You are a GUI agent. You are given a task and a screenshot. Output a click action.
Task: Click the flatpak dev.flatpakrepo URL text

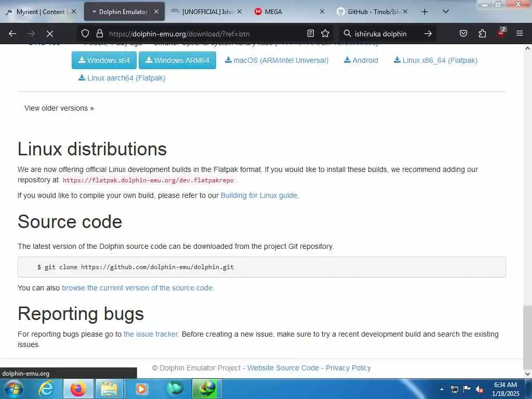point(148,180)
